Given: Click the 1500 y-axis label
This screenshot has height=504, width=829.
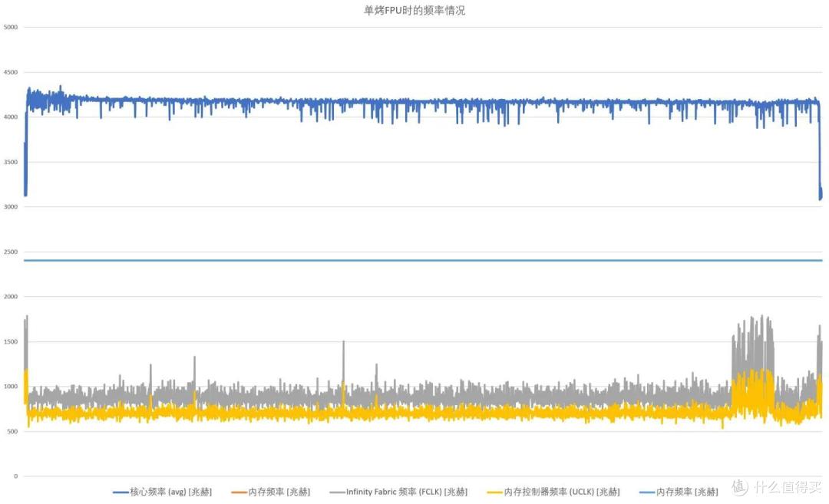Looking at the screenshot, I should (x=11, y=341).
